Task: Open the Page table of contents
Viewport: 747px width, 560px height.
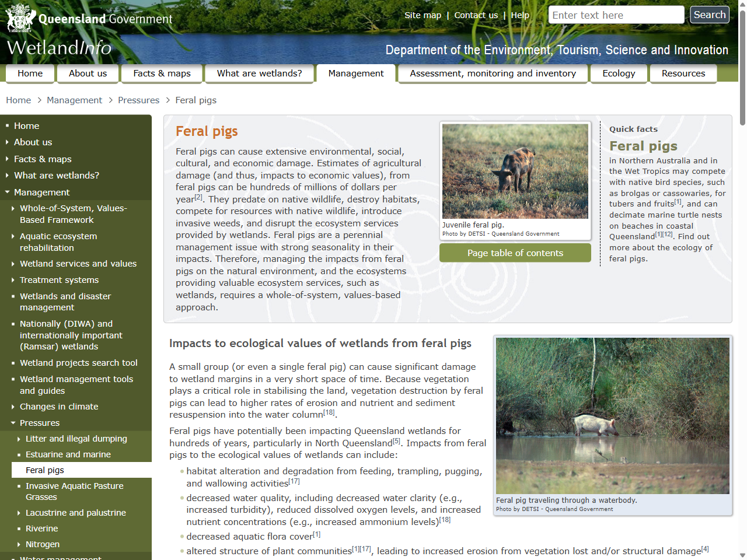Action: [x=515, y=253]
